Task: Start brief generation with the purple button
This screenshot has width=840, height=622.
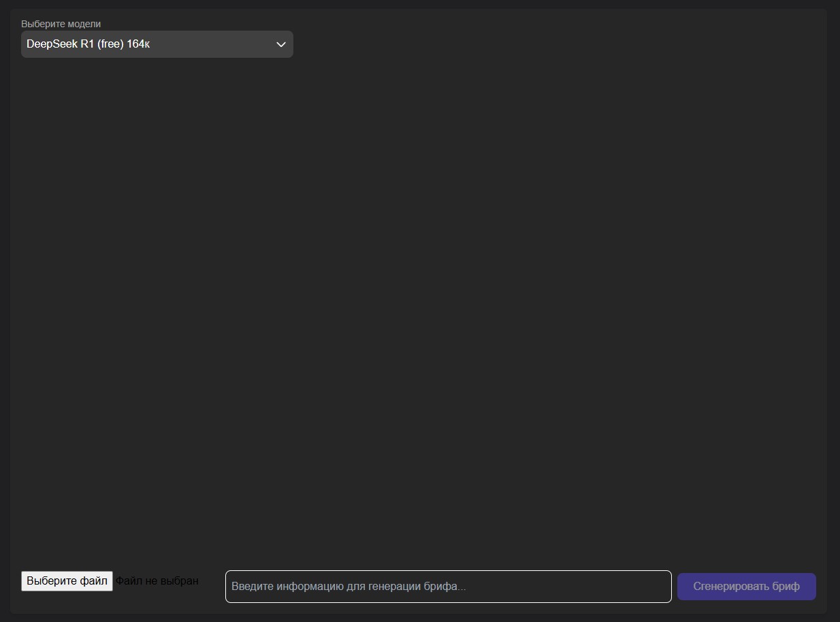Action: click(x=746, y=587)
